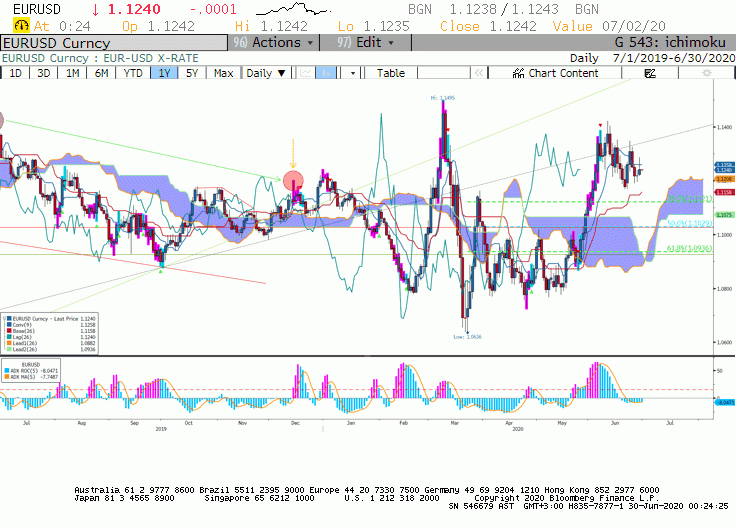Click the 1.1400 price axis label
This screenshot has width=736, height=529.
(724, 127)
